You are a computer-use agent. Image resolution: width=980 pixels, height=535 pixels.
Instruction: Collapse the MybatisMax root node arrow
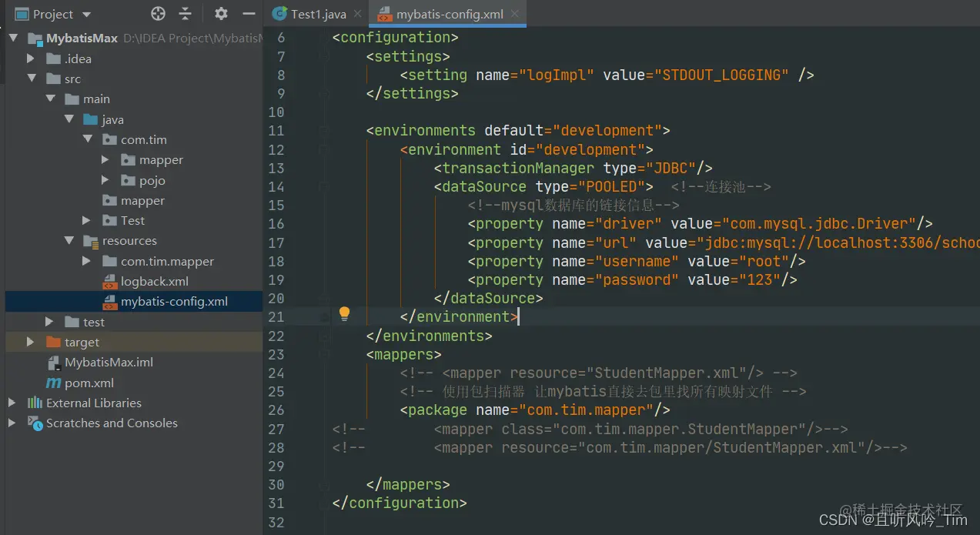click(13, 38)
